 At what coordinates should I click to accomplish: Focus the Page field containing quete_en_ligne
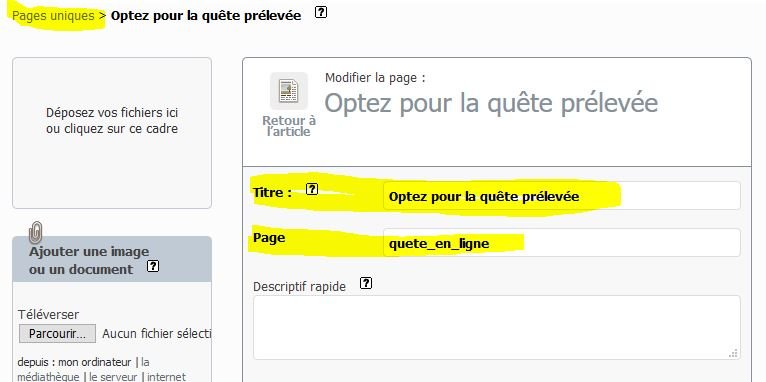[561, 243]
